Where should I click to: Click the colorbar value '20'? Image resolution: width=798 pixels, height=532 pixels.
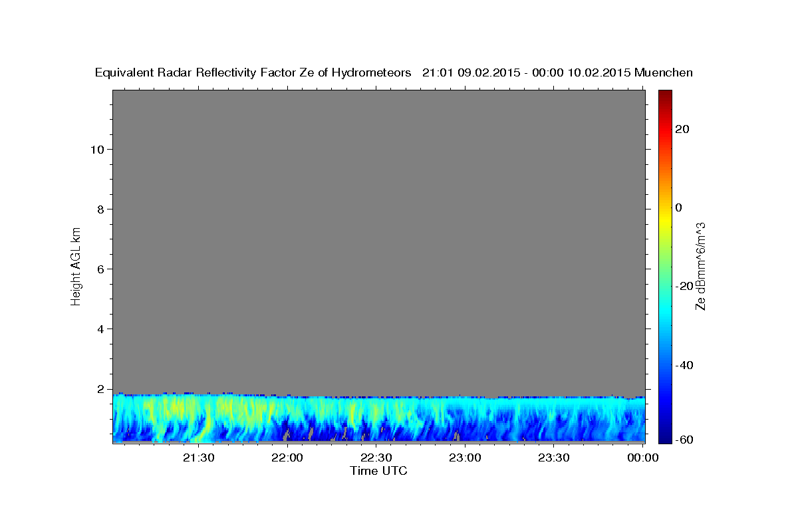coord(682,129)
